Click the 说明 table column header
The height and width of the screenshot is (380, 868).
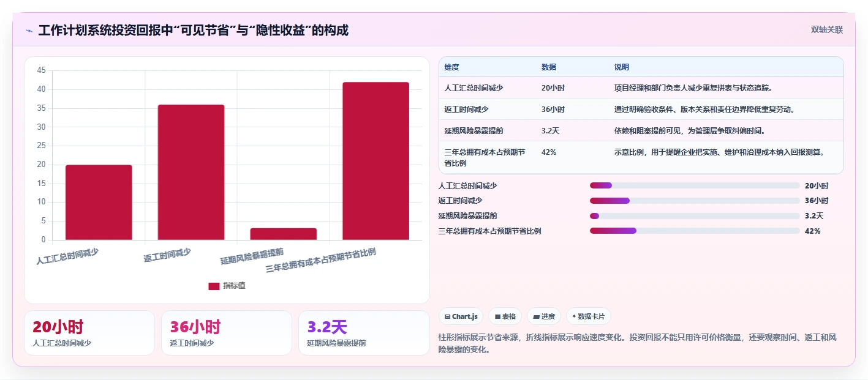622,67
